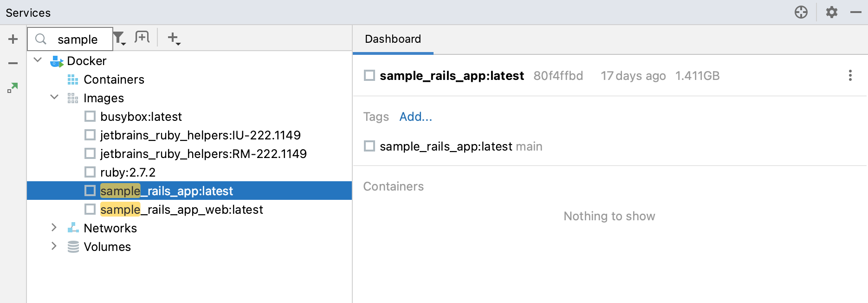
Task: Collapse the Images node
Action: click(x=54, y=98)
